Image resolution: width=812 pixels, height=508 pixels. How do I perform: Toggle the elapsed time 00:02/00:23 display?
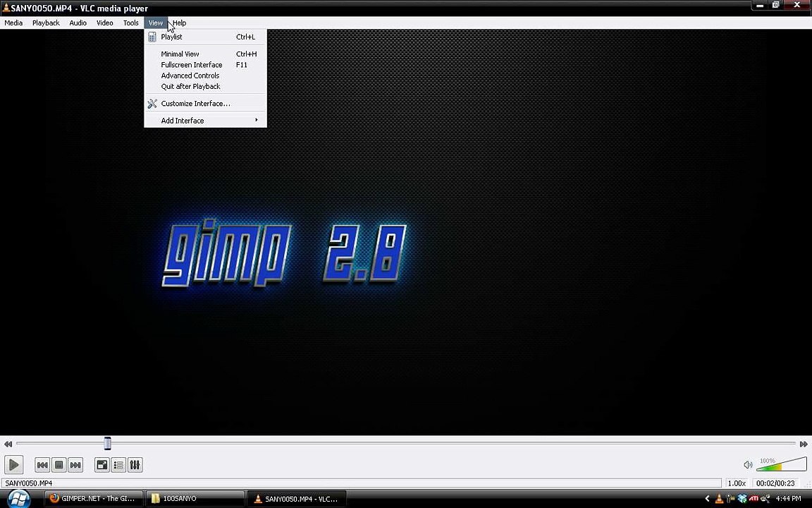775,483
